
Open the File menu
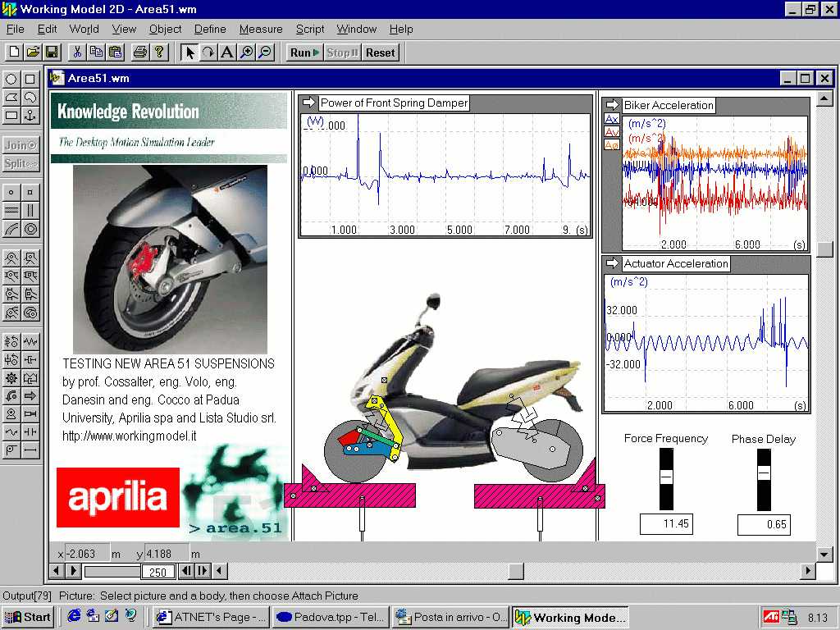click(15, 29)
